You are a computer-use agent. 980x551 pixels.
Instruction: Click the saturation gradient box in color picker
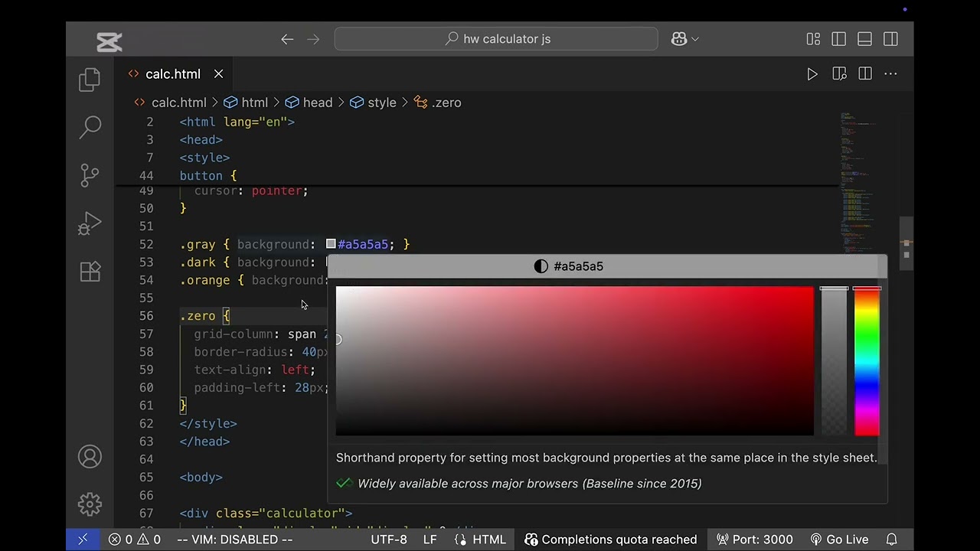tap(575, 361)
